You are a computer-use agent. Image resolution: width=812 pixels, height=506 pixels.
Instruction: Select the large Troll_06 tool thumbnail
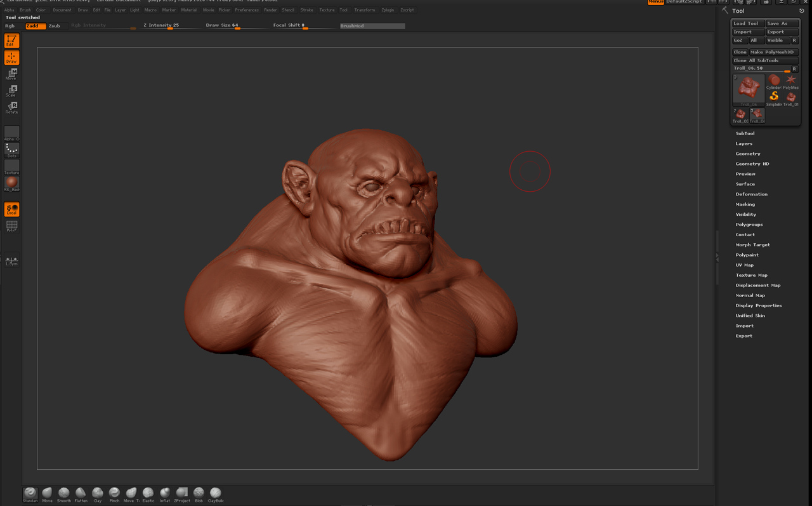[749, 90]
